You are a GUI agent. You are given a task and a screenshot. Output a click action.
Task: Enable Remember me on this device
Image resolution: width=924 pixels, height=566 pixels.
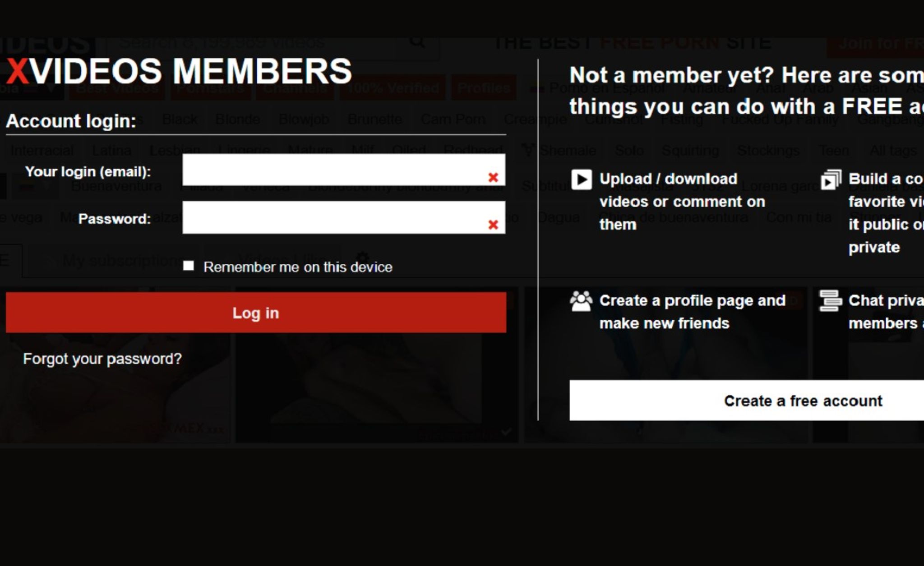pyautogui.click(x=189, y=267)
